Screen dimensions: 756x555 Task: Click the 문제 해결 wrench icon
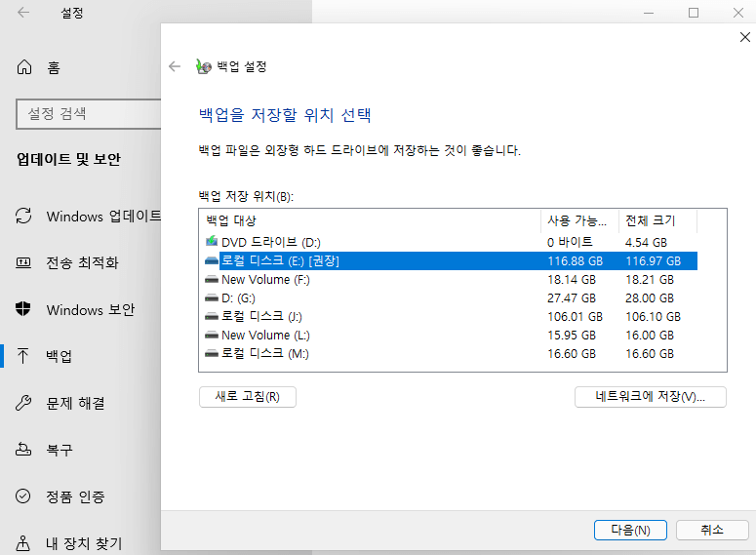click(23, 403)
